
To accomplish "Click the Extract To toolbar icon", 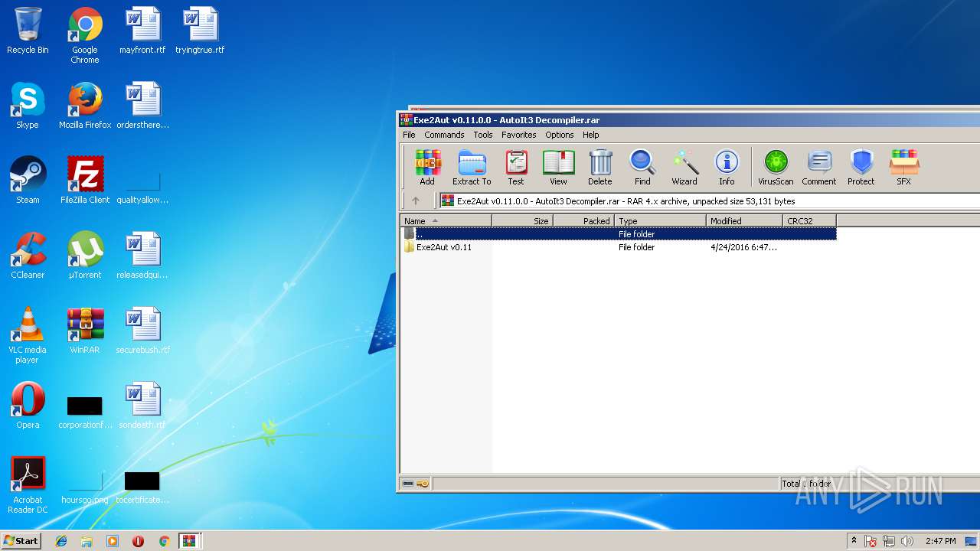I will pyautogui.click(x=472, y=168).
